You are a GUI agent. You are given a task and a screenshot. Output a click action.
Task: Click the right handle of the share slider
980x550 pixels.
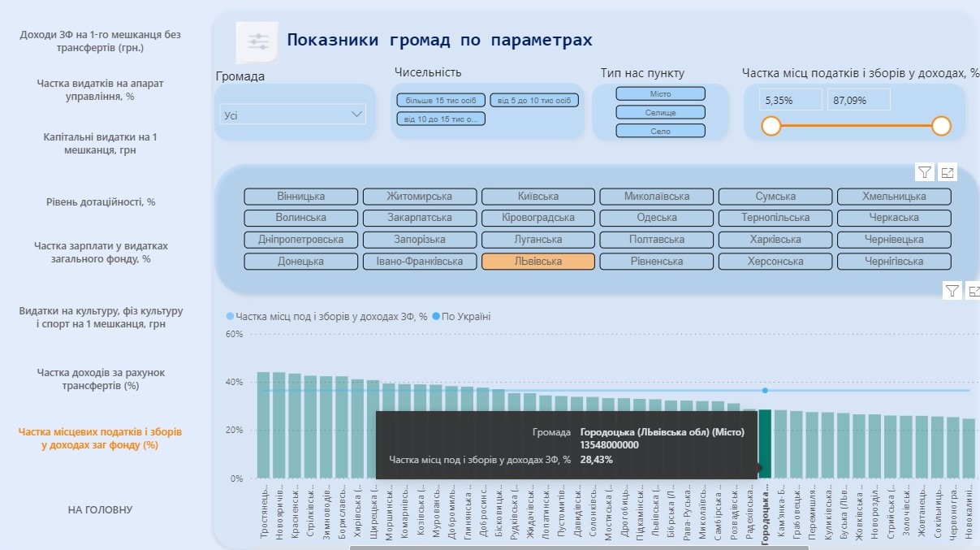941,126
